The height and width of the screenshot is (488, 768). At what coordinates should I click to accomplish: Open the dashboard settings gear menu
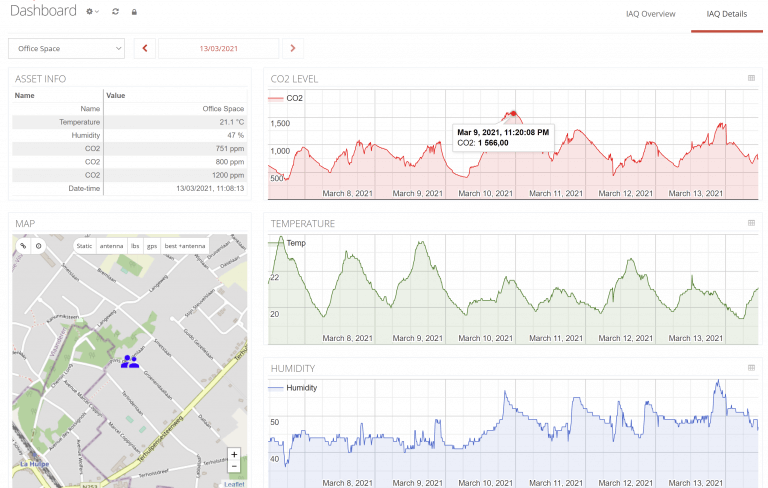coord(92,11)
